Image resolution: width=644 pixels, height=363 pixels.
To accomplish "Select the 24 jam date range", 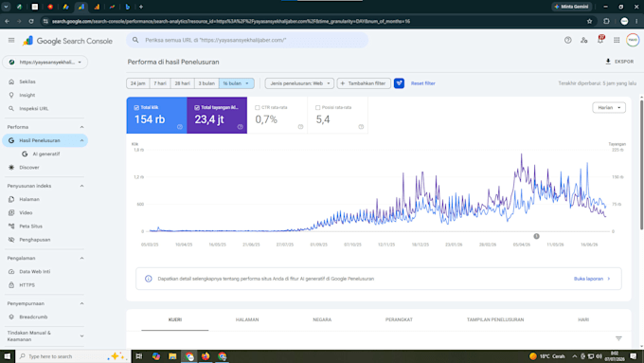I will click(138, 83).
